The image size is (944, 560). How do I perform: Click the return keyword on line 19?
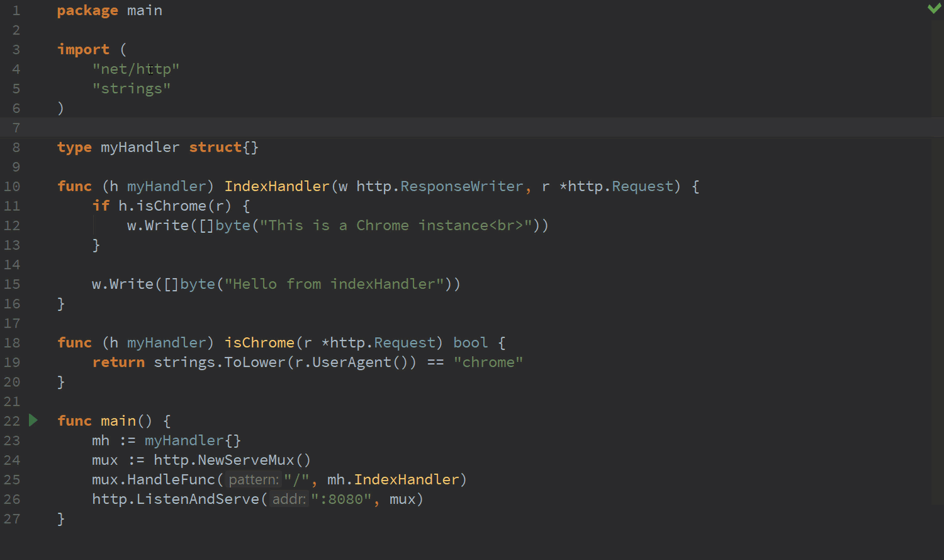click(118, 362)
